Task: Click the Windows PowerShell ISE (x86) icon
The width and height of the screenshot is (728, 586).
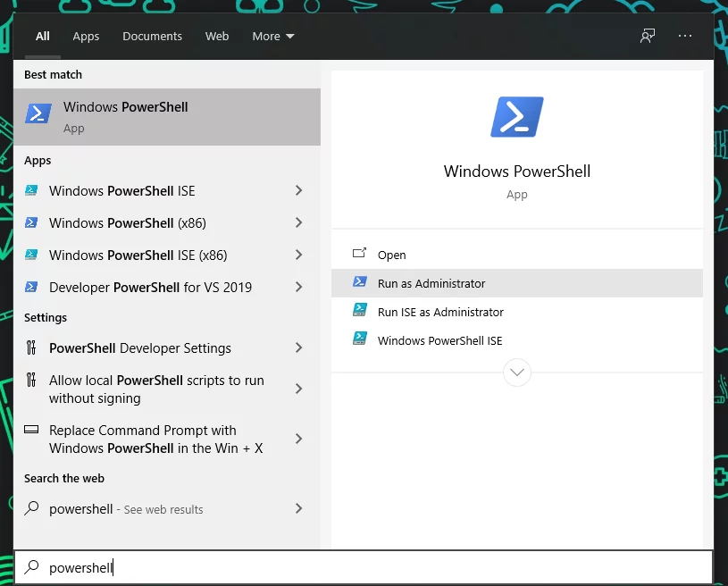Action: [x=31, y=255]
